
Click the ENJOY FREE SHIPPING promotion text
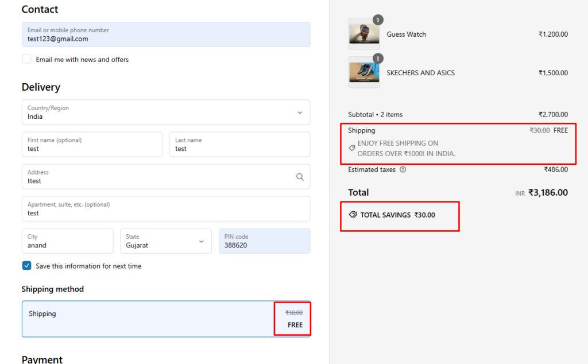click(x=406, y=148)
